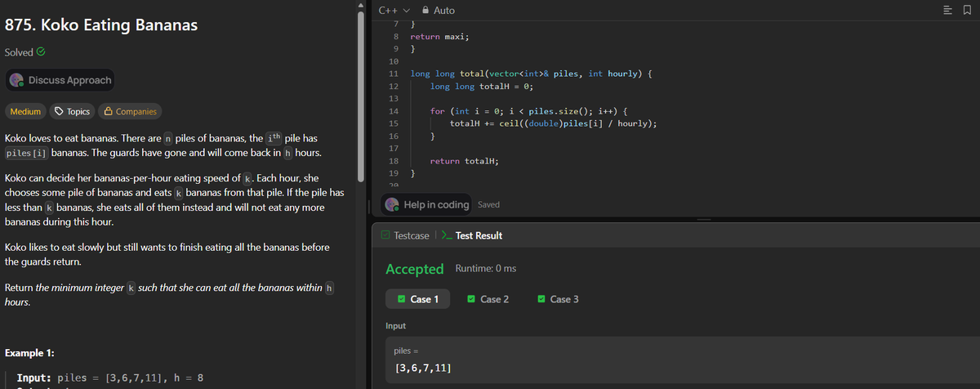This screenshot has height=389, width=980.
Task: Click the Saved status text
Action: [488, 204]
